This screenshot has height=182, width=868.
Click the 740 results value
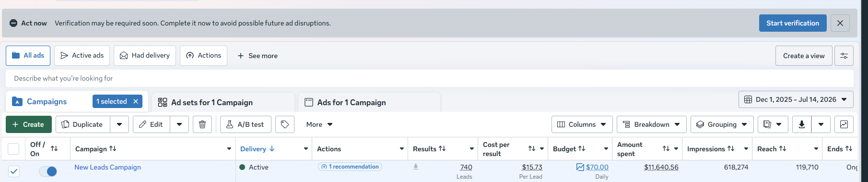(x=466, y=167)
